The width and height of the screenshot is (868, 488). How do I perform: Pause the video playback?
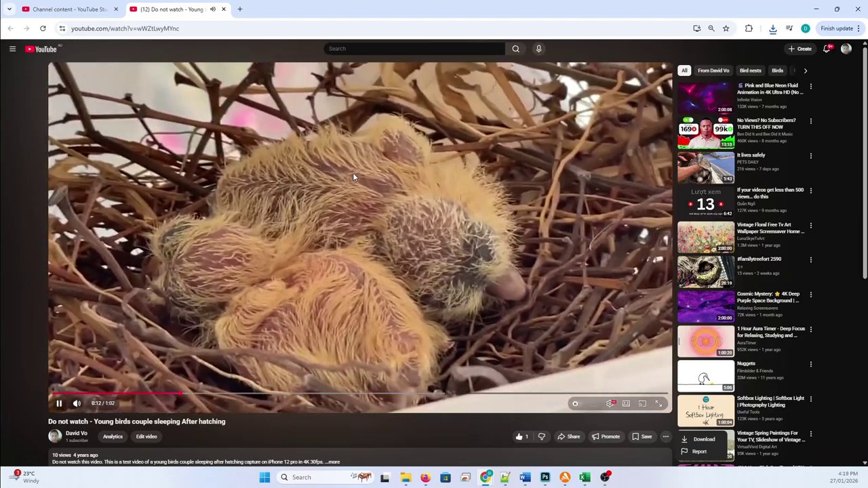[59, 403]
